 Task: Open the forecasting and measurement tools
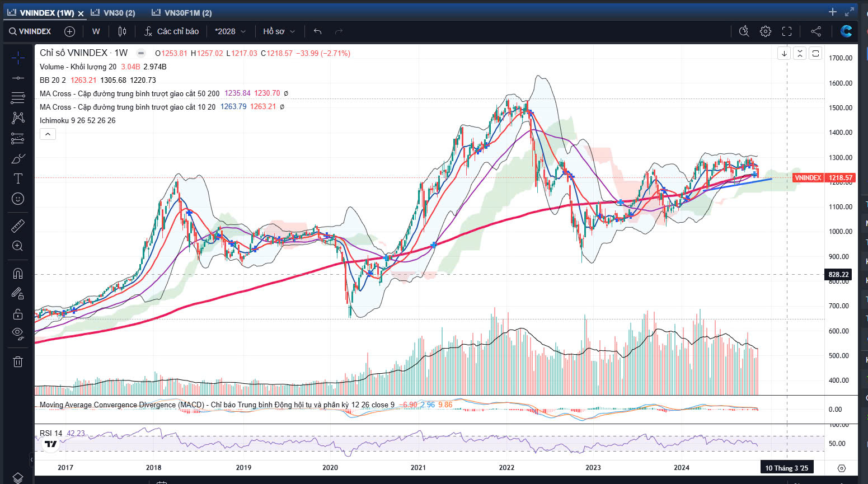[x=18, y=138]
